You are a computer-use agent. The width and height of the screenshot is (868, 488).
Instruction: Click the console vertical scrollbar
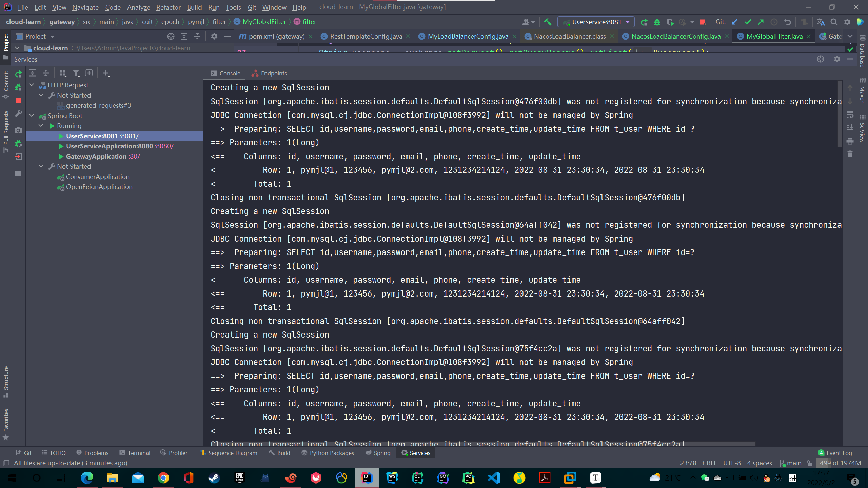pos(840,114)
